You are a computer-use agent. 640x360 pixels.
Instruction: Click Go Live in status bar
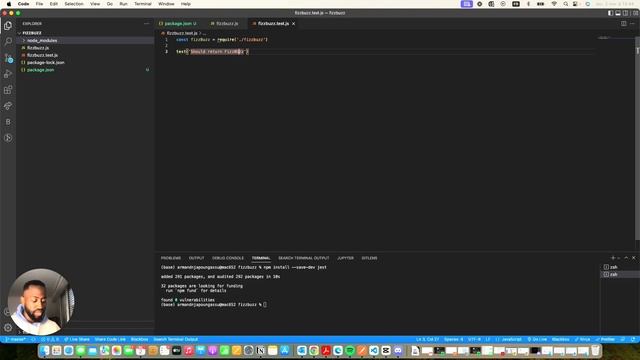537,339
